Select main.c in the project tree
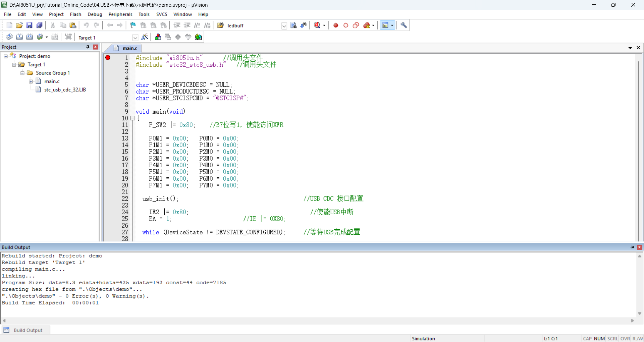The height and width of the screenshot is (342, 644). (52, 81)
